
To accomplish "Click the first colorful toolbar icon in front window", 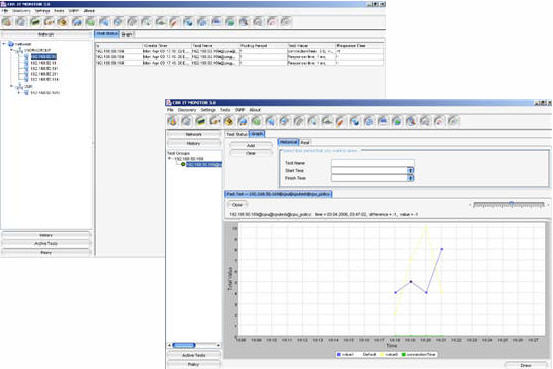I will point(172,121).
